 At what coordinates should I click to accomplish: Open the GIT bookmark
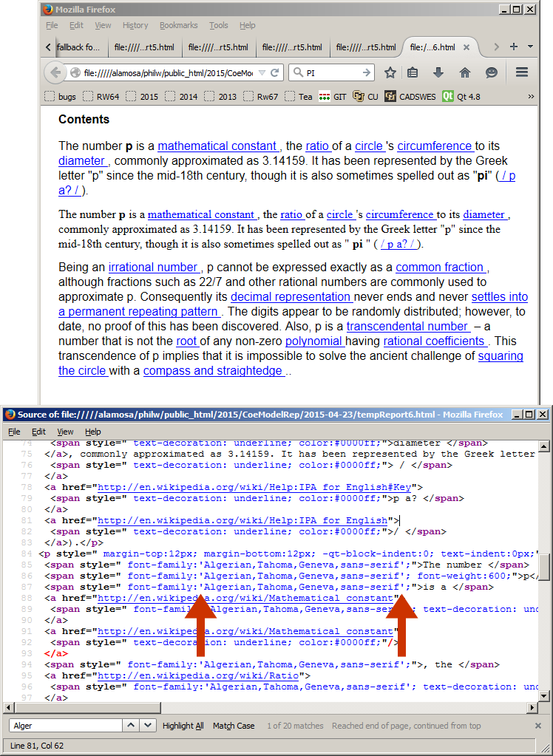tap(333, 96)
